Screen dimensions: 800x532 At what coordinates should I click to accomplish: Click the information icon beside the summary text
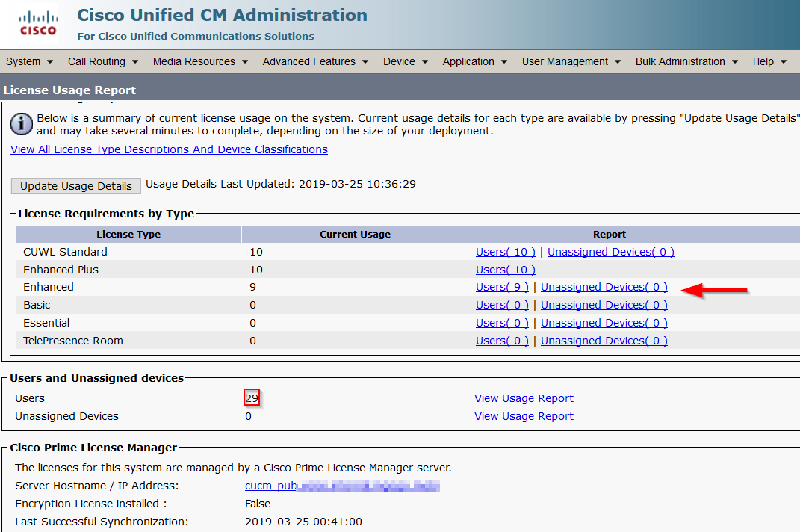22,125
